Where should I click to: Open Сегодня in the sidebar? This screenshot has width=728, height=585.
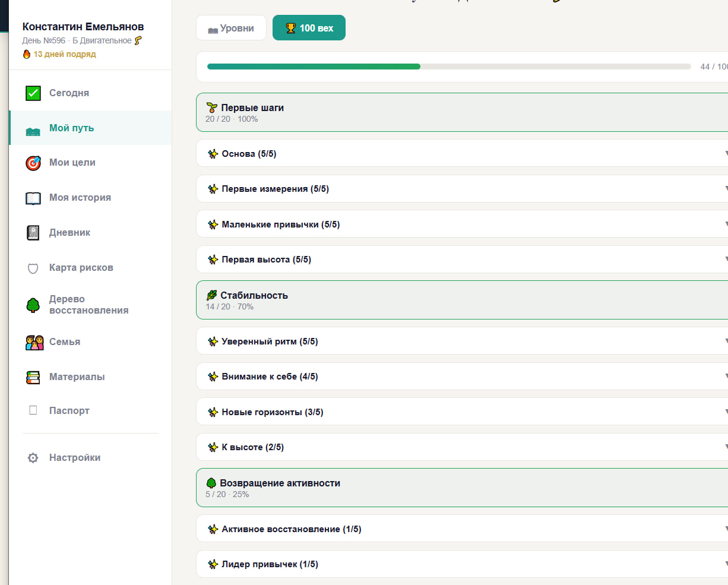click(x=90, y=93)
